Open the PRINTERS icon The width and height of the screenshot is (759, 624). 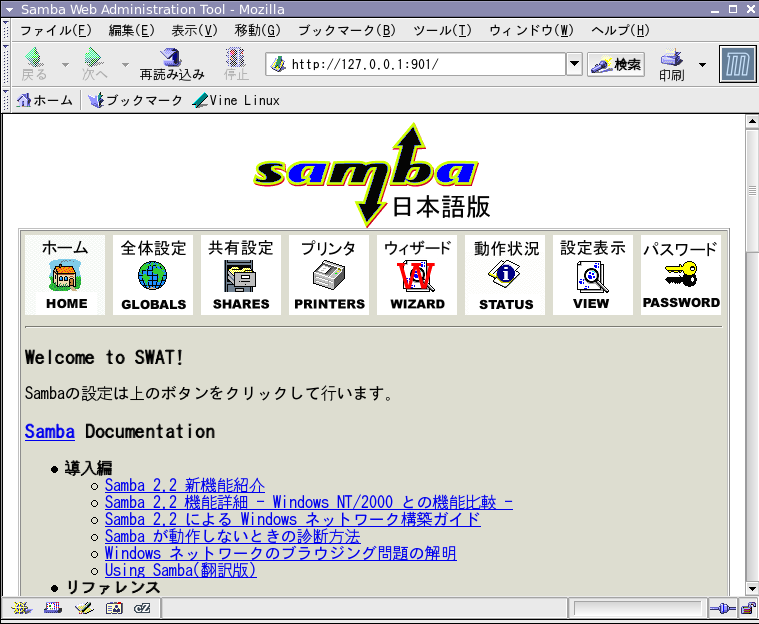(x=329, y=274)
